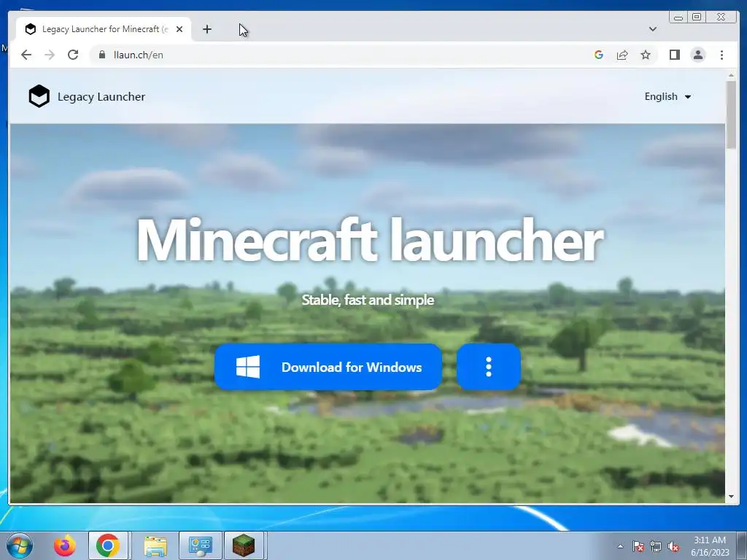Open the network status tray icon
Viewport: 747px width, 560px height.
[x=656, y=546]
